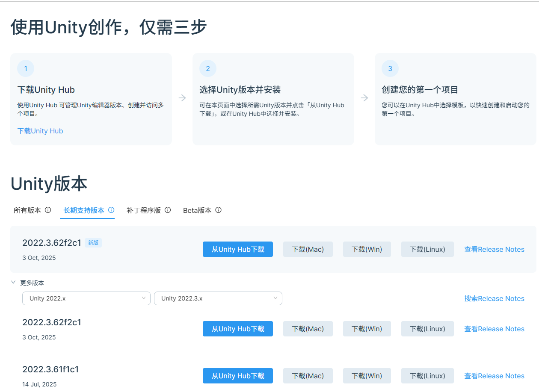
Task: Click the step 2 numbered circle
Action: pyautogui.click(x=208, y=68)
